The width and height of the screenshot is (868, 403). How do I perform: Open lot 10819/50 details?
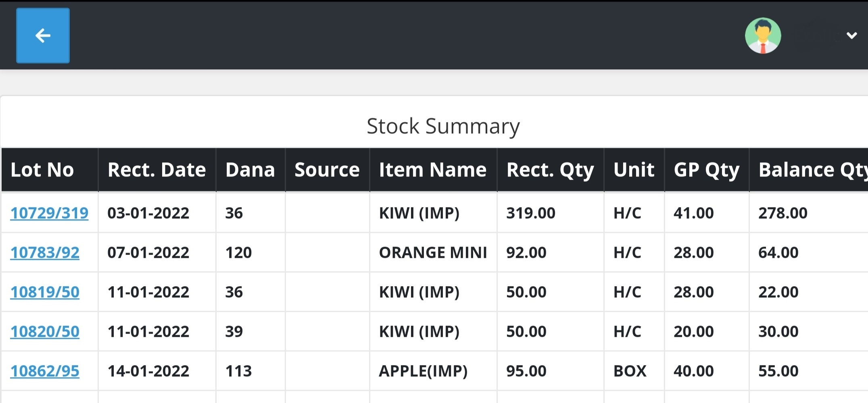point(45,292)
